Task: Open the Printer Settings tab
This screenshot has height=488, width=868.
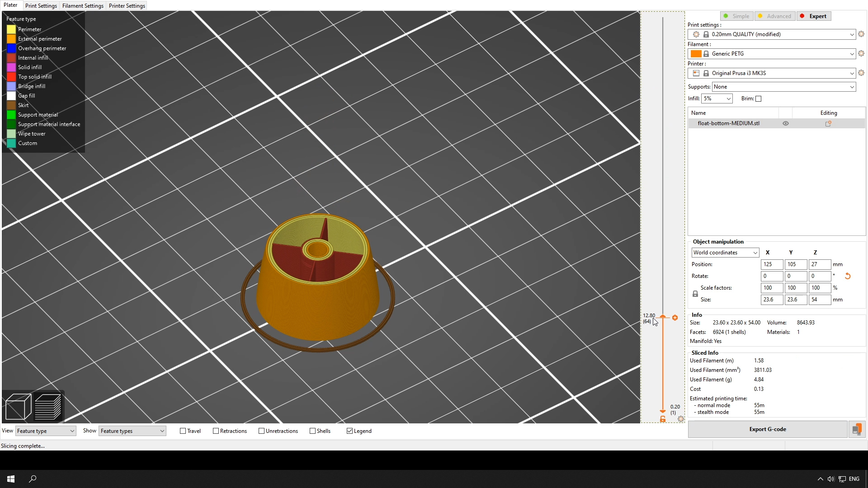Action: pos(127,6)
